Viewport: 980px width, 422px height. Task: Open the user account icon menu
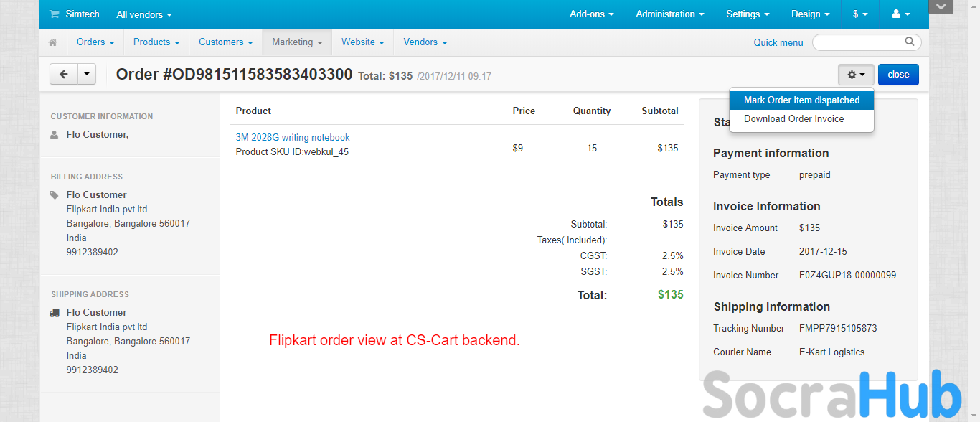tap(900, 14)
